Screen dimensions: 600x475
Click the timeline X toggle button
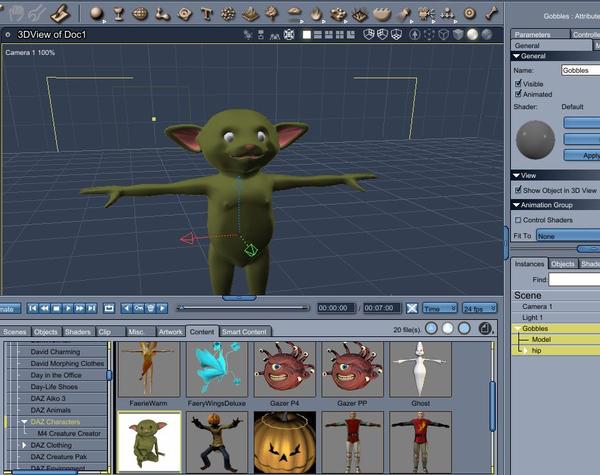coord(412,308)
